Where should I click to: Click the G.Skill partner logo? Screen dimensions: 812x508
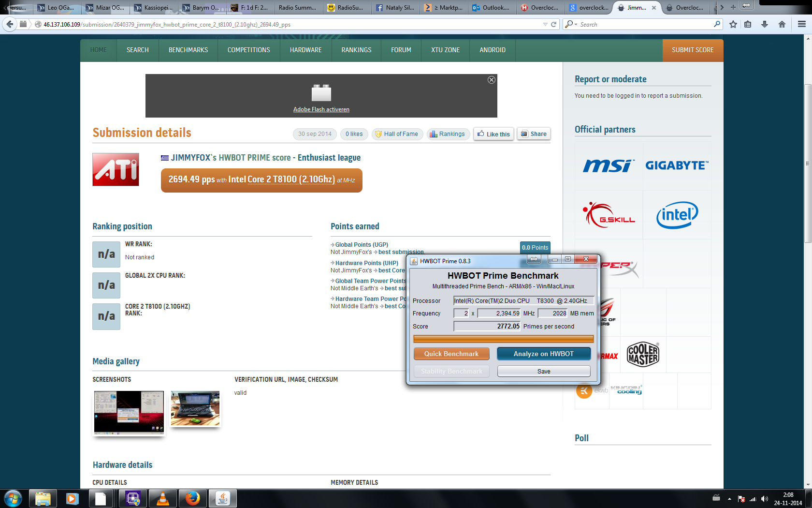coord(609,214)
